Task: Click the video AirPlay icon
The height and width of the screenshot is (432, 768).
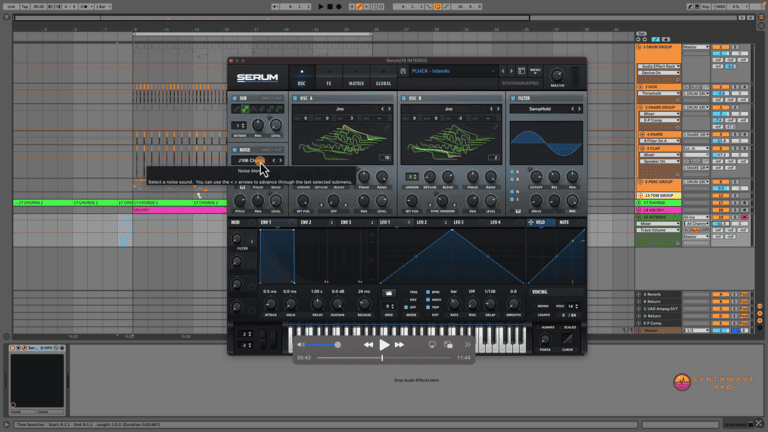Action: [432, 345]
